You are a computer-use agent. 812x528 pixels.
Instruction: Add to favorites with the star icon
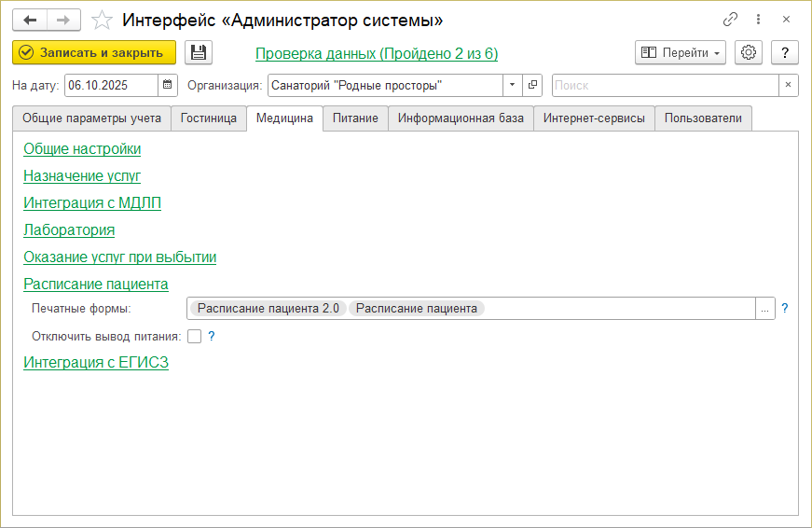pyautogui.click(x=102, y=21)
